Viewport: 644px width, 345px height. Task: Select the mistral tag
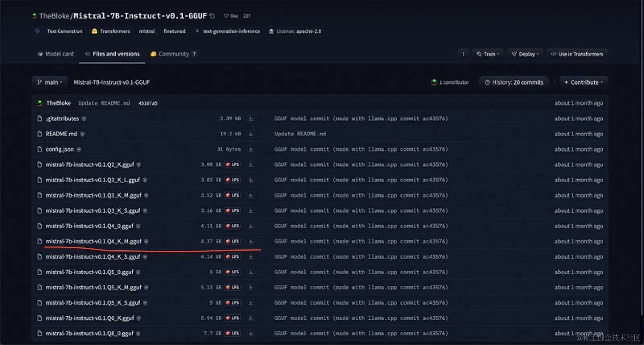[147, 31]
